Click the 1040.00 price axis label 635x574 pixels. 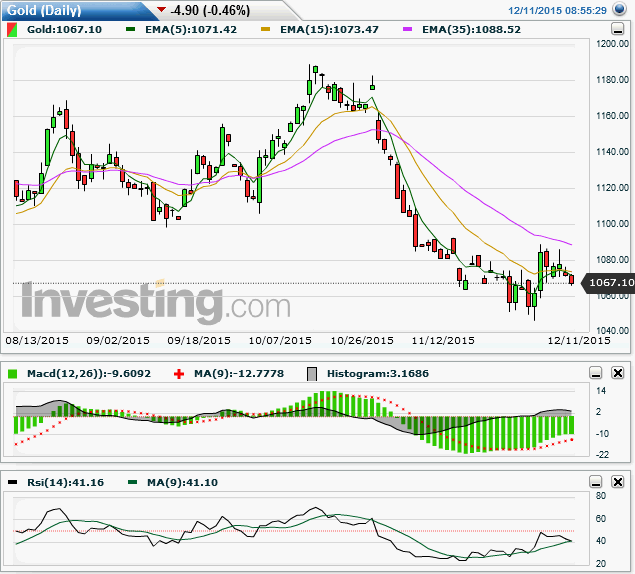pyautogui.click(x=612, y=331)
